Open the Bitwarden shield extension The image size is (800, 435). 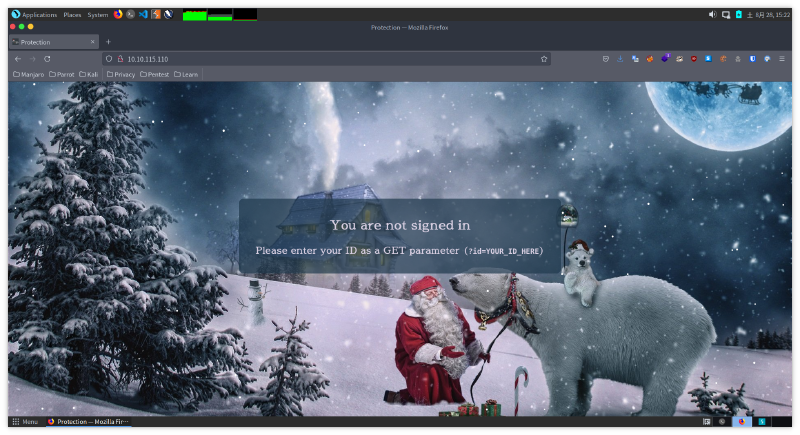click(x=751, y=59)
